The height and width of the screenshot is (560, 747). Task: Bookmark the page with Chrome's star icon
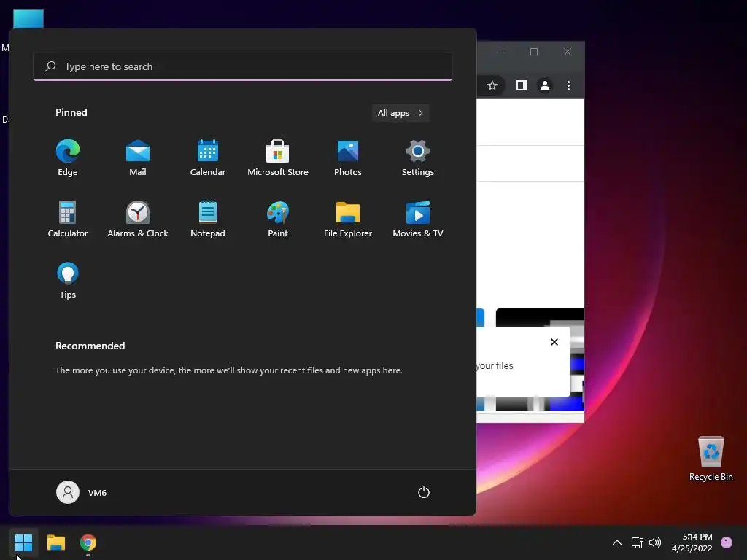492,86
